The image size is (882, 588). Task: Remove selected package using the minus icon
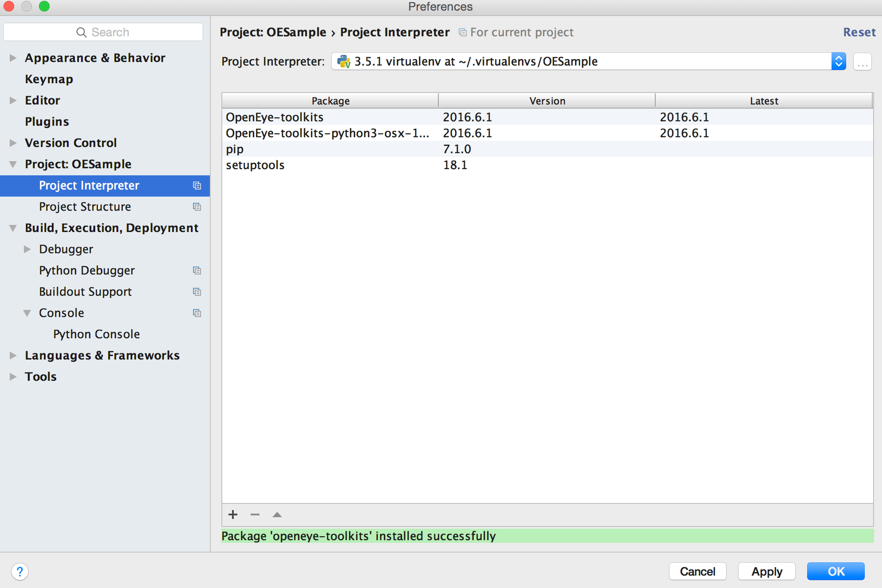255,514
